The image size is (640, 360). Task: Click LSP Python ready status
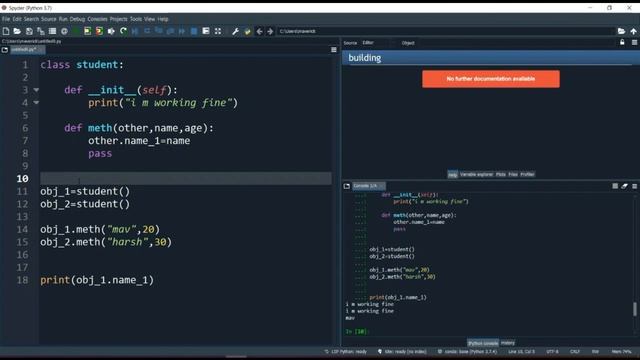click(x=346, y=351)
